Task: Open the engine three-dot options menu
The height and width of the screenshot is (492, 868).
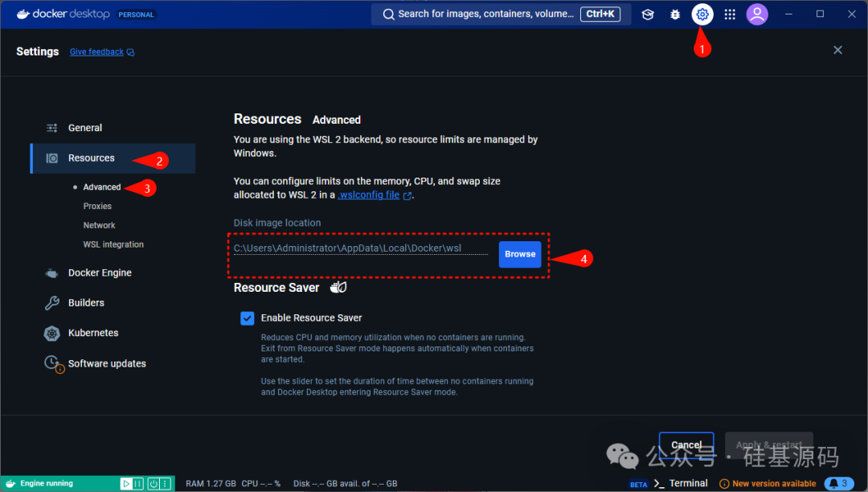Action: (x=165, y=484)
